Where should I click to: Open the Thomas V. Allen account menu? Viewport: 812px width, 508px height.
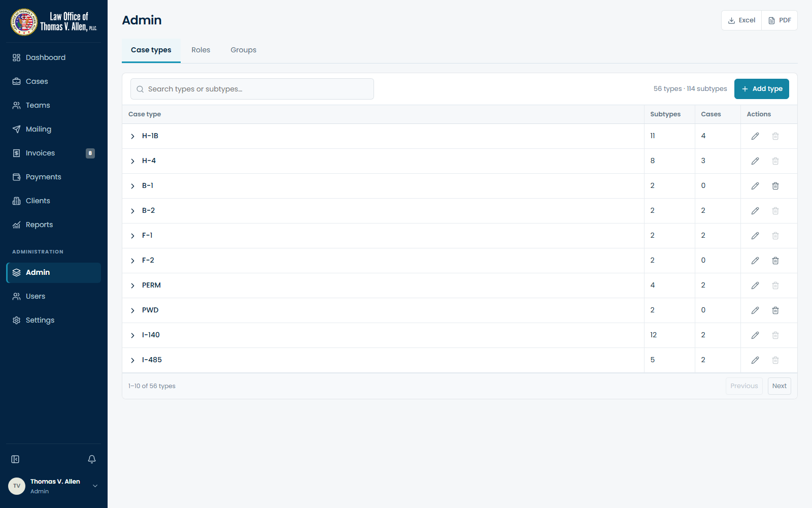pyautogui.click(x=54, y=486)
